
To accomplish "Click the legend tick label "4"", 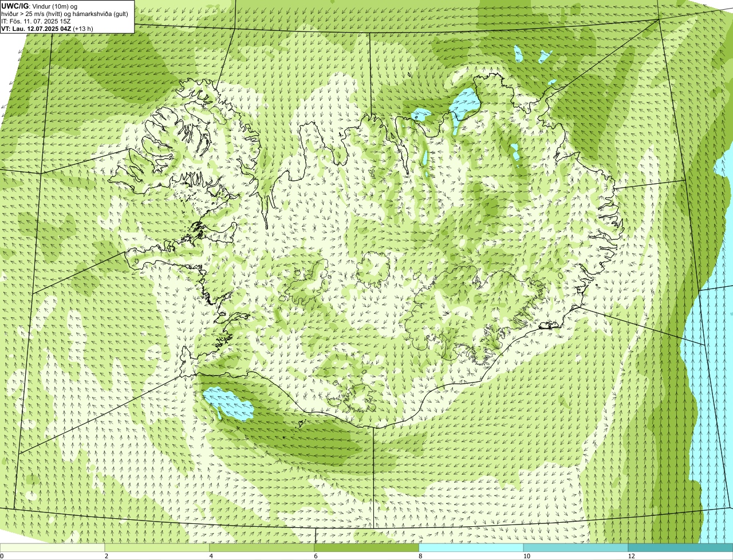I will 211,556.
